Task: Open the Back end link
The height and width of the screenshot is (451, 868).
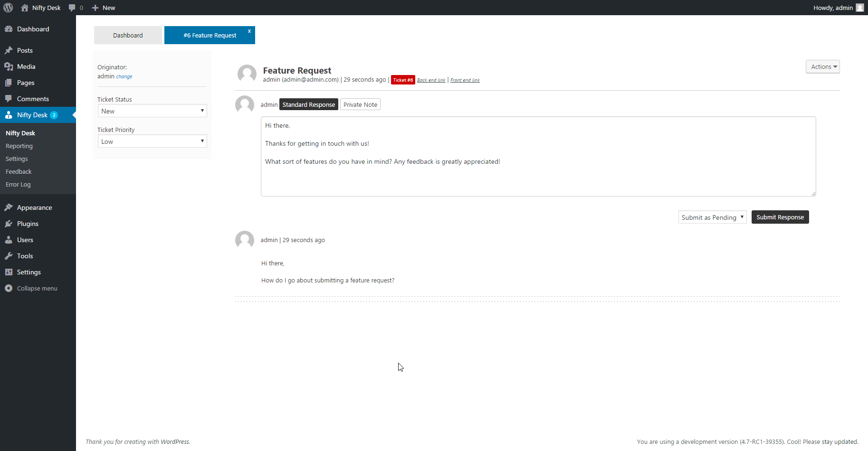Action: point(431,80)
